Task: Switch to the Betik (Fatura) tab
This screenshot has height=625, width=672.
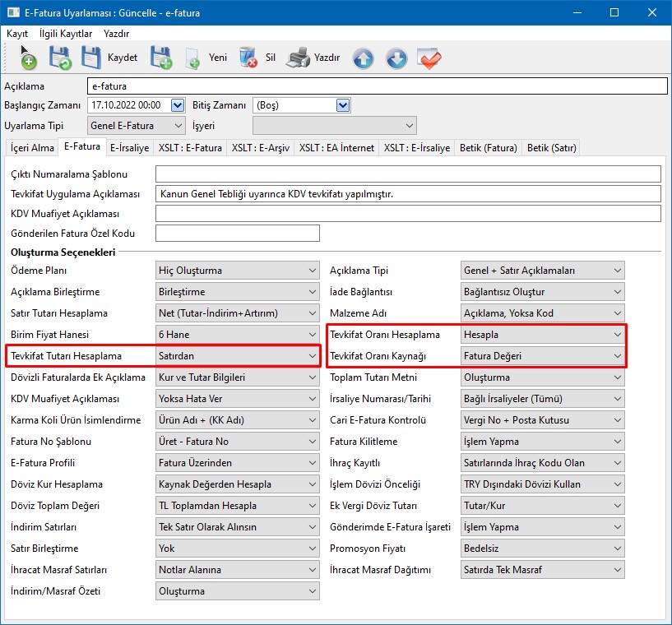Action: 489,148
